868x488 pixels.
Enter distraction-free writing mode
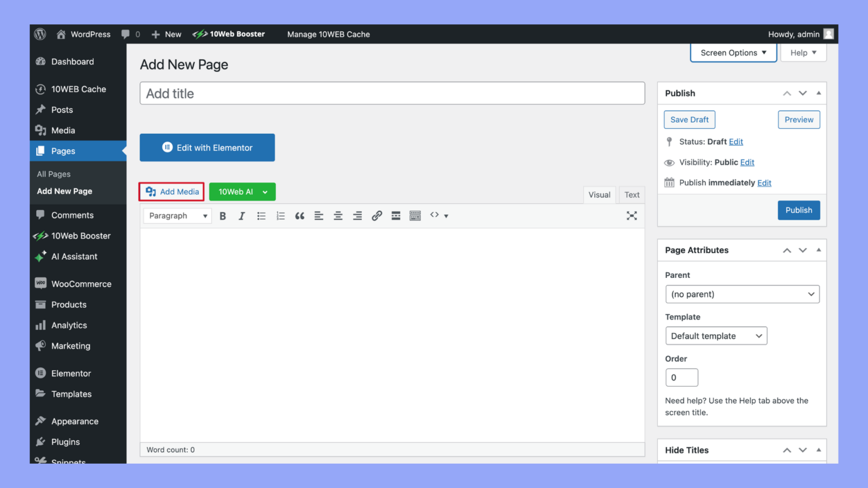point(632,215)
